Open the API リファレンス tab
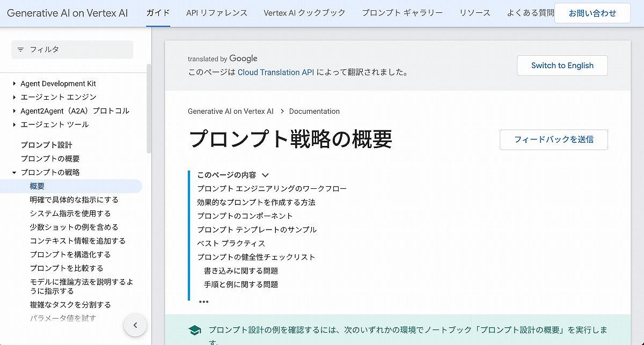The height and width of the screenshot is (345, 644). (217, 13)
